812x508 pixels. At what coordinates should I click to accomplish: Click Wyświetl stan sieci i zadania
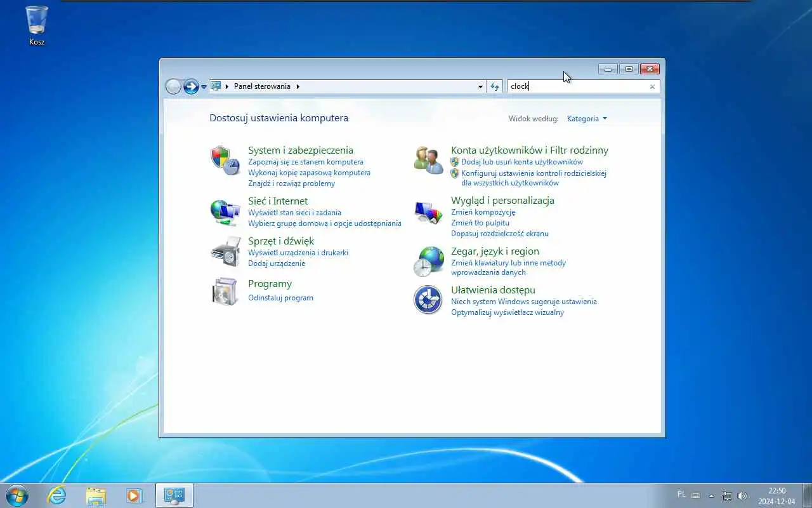[x=294, y=213]
